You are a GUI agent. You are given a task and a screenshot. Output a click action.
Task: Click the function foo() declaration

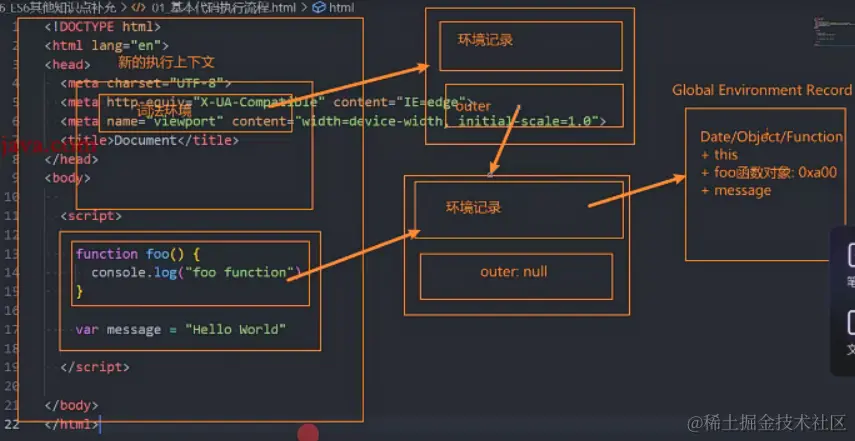139,254
